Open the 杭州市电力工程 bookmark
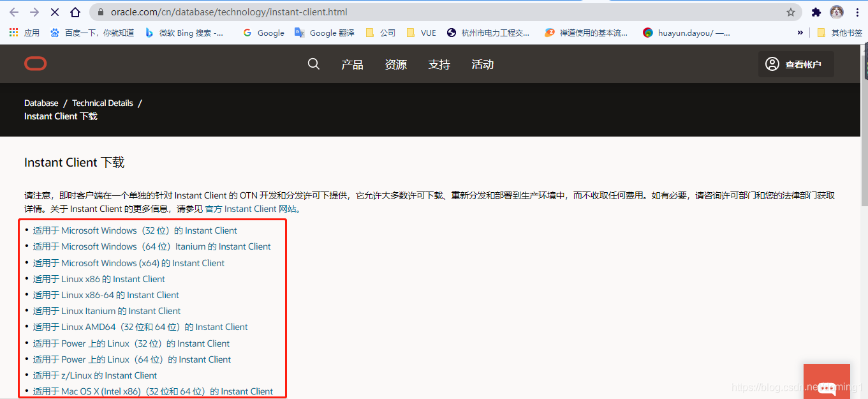This screenshot has width=868, height=399. [489, 33]
